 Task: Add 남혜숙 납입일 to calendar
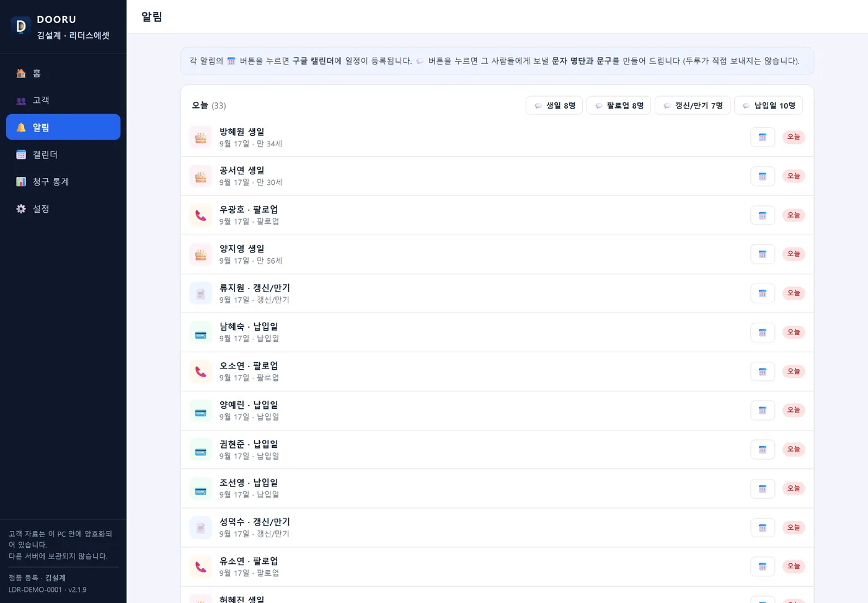pos(763,333)
